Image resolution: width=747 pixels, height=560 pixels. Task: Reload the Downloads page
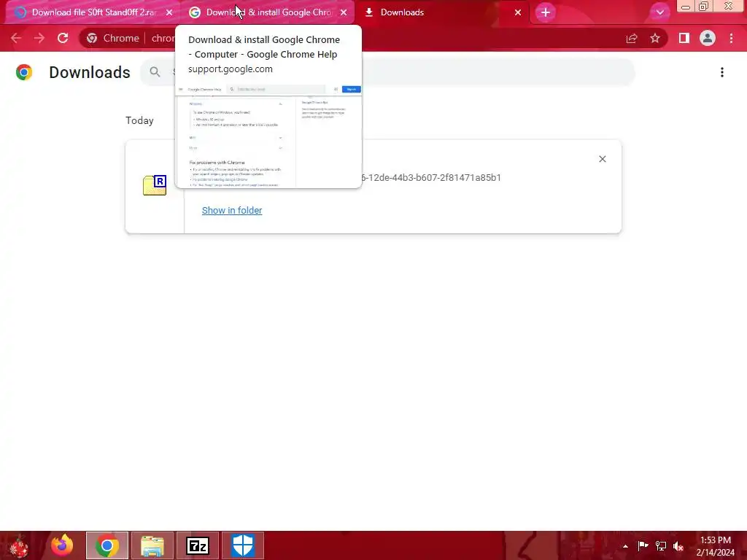63,38
